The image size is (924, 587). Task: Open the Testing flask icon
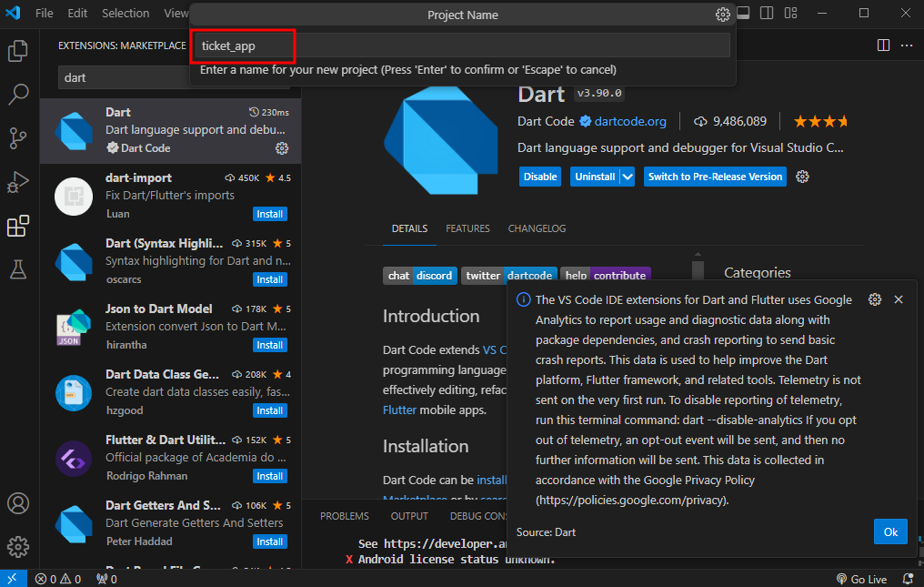[17, 269]
